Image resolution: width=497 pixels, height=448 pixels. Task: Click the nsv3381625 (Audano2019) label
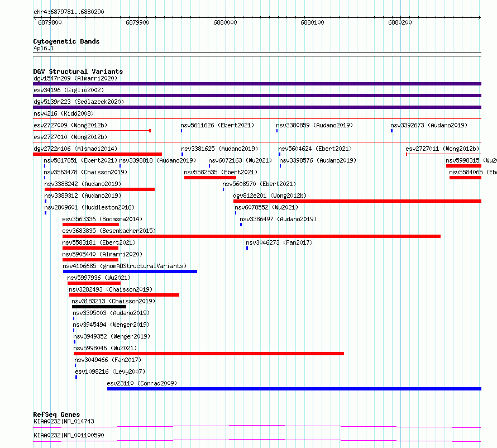(x=219, y=149)
